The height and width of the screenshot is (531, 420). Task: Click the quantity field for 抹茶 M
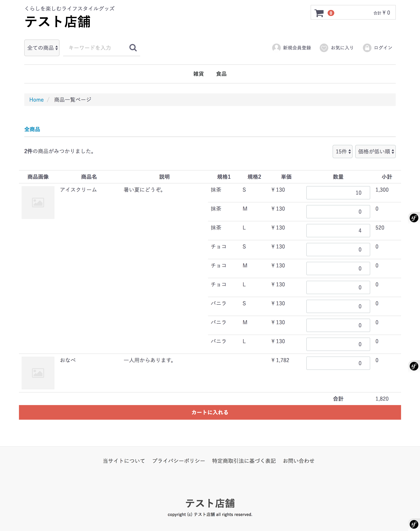pyautogui.click(x=338, y=212)
